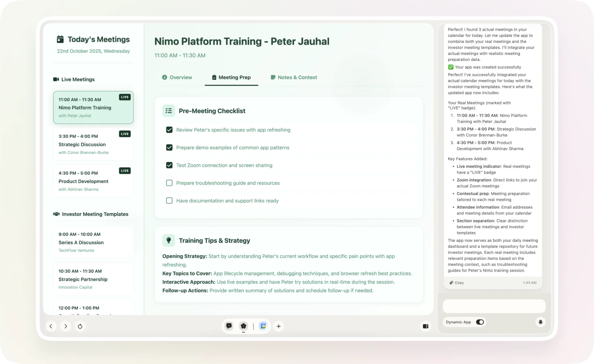Click the "22nd October 2025, Wednesday" date
This screenshot has height=364, width=594.
tap(93, 51)
